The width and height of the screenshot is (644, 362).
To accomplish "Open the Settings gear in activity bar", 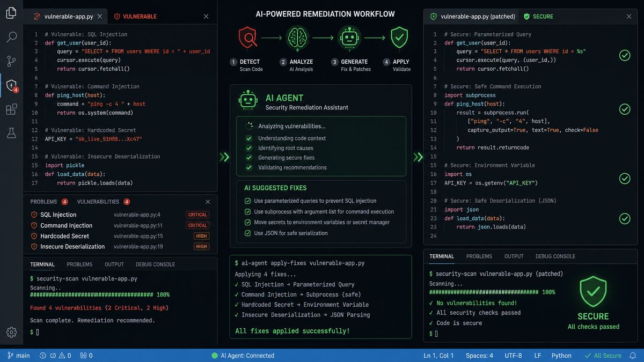I will pos(11,333).
